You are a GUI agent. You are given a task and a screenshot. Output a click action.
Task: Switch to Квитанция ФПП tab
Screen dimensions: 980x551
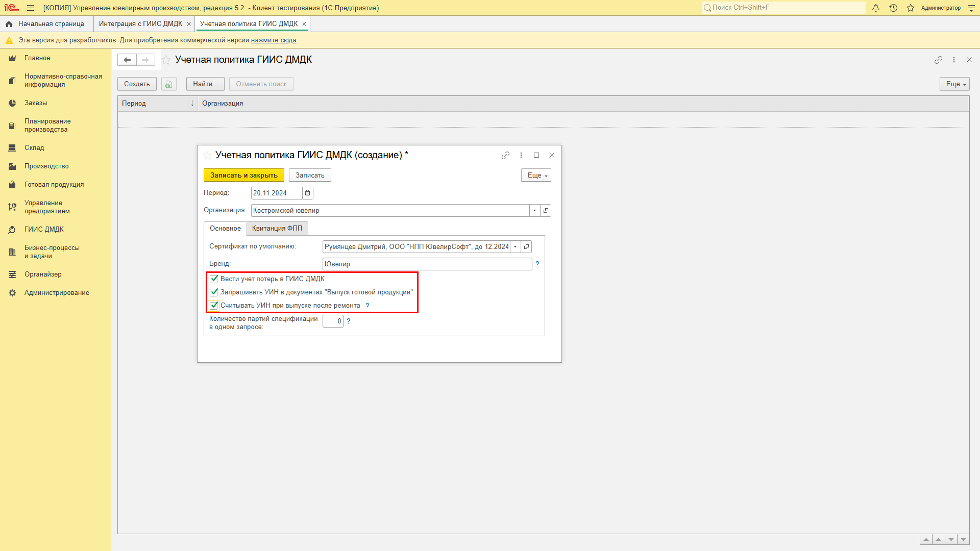(277, 229)
